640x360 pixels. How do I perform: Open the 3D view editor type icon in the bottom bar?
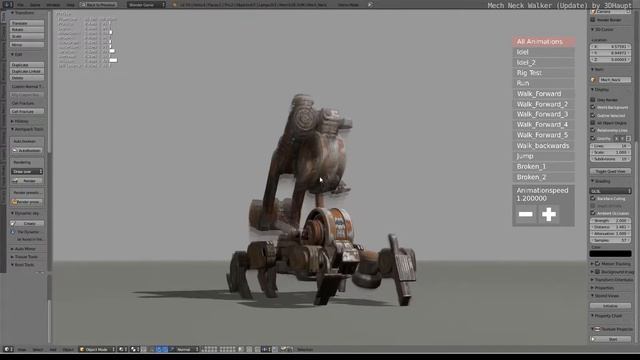[8, 349]
